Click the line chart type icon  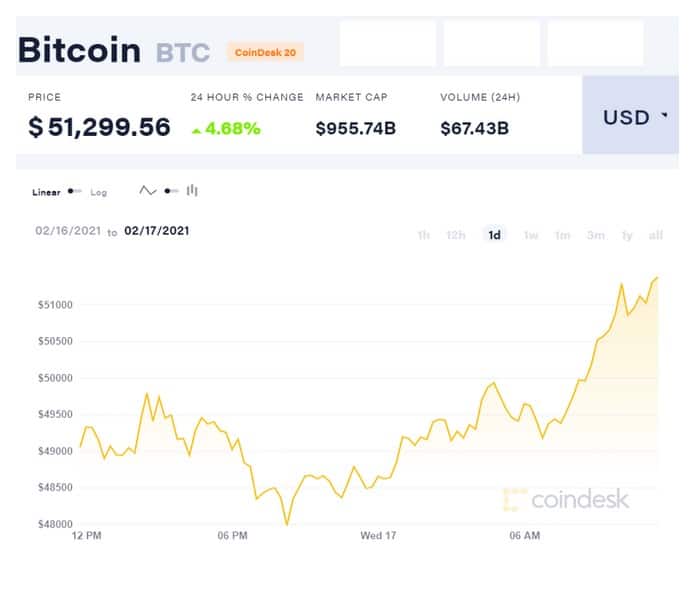click(x=148, y=191)
